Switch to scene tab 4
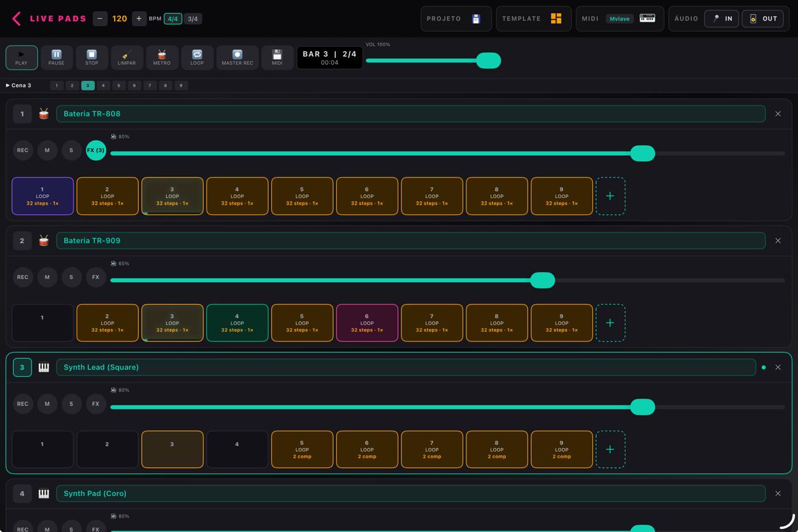Viewport: 798px width, 532px height. [x=103, y=85]
